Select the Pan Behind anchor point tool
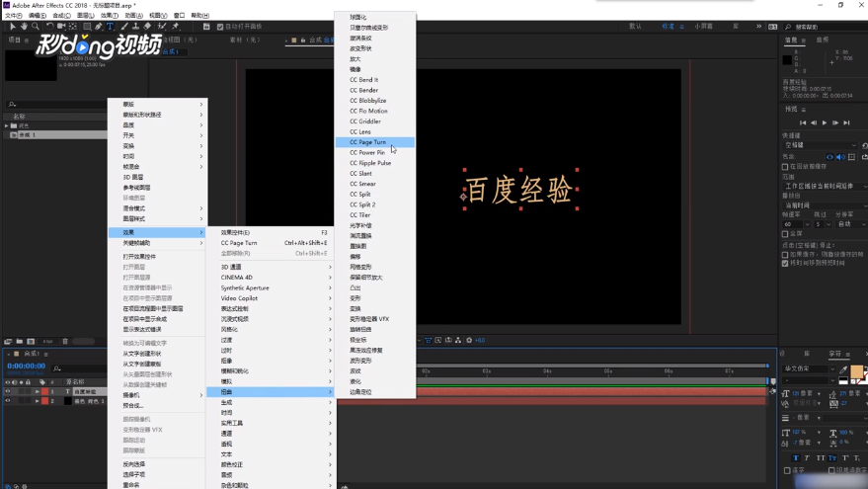The width and height of the screenshot is (868, 489). tap(72, 27)
